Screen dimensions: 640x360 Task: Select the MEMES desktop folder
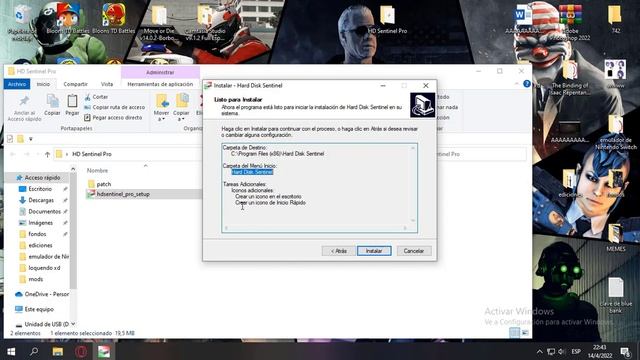[x=616, y=237]
